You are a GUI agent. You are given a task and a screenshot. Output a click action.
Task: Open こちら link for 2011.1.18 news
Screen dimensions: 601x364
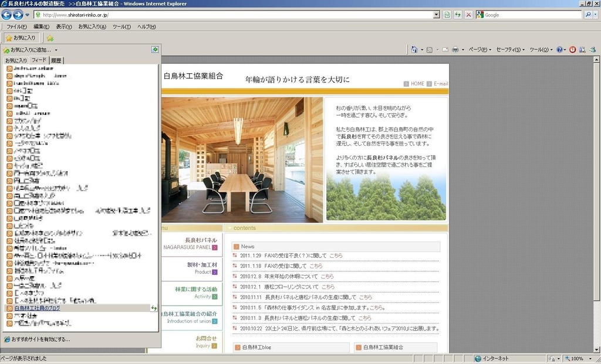[x=316, y=266]
